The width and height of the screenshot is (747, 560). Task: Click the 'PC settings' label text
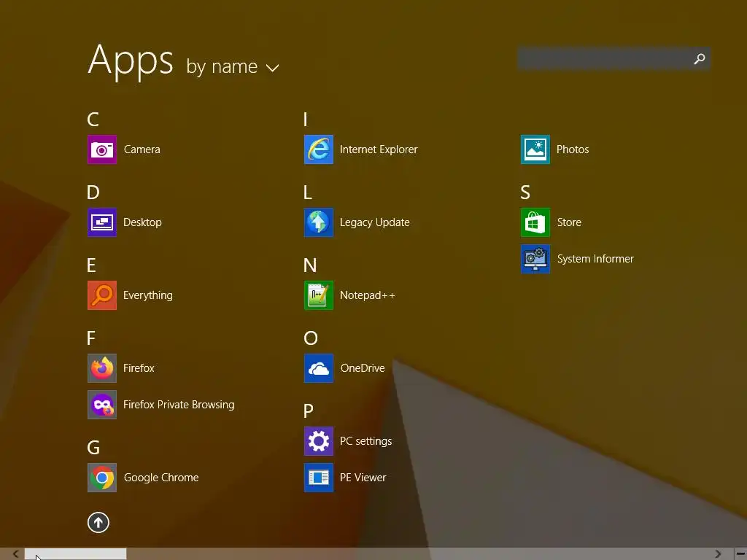[x=366, y=441]
